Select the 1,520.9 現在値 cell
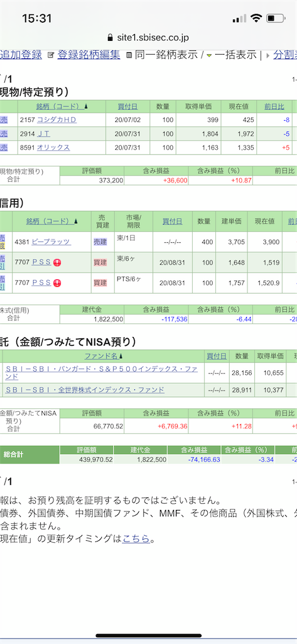Viewport: 297px width, 644px height. pyautogui.click(x=269, y=282)
